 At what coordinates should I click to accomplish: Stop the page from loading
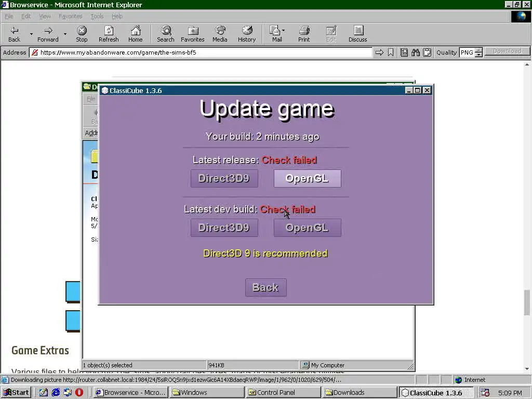coord(82,34)
